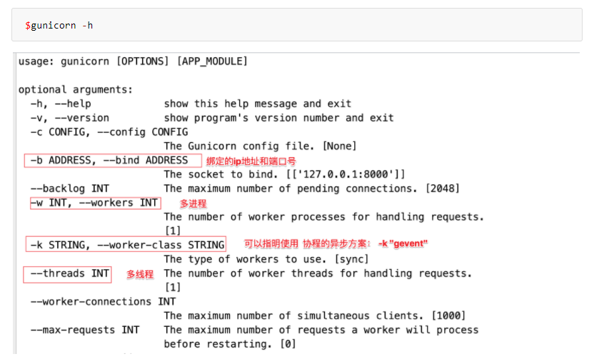609x364 pixels.
Task: Click 'The type of workers to use. [sync]'
Action: [266, 259]
